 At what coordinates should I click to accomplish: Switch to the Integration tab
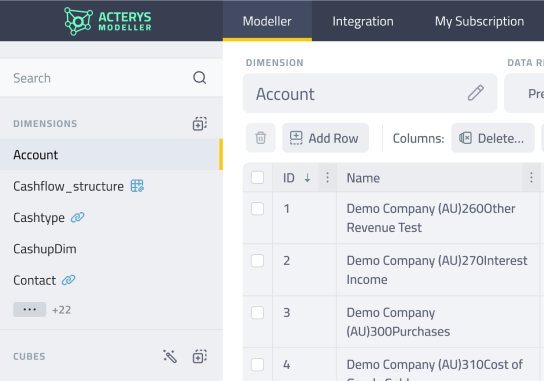pos(363,21)
